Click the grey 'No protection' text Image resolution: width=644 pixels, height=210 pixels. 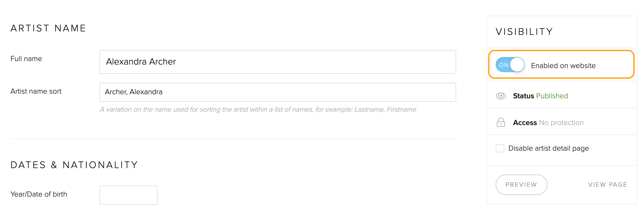tap(561, 123)
